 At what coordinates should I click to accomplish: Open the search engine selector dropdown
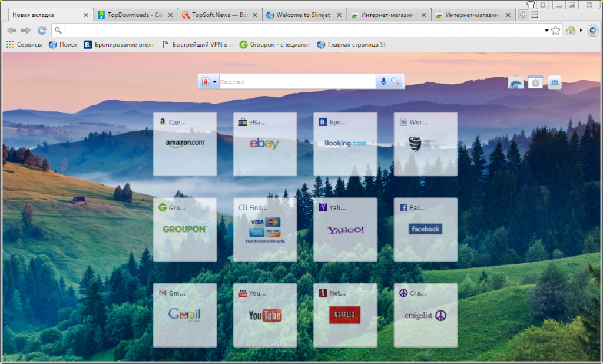pyautogui.click(x=214, y=81)
